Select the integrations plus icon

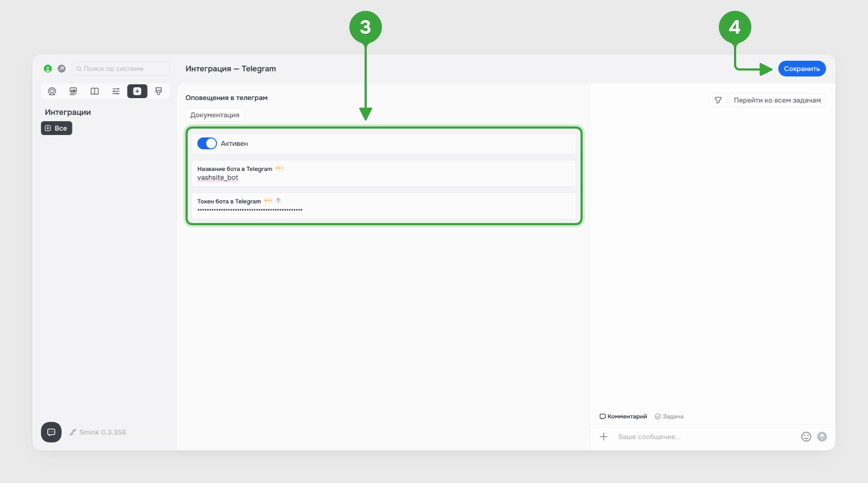tap(137, 91)
